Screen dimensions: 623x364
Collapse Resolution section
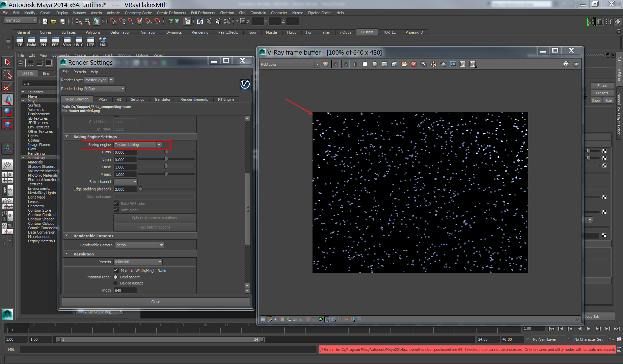coord(66,254)
